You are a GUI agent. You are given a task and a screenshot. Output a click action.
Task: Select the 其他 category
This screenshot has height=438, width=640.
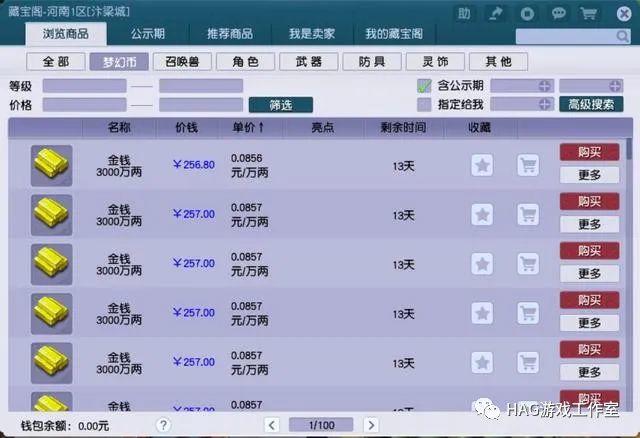click(x=499, y=62)
